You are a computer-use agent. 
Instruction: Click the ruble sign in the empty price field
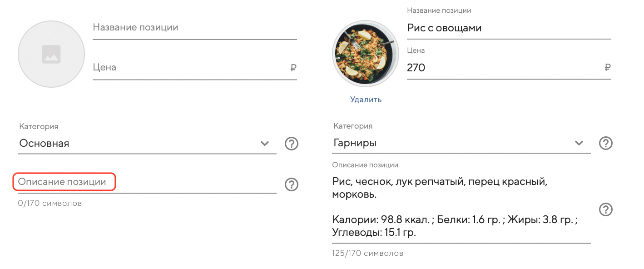pos(293,68)
